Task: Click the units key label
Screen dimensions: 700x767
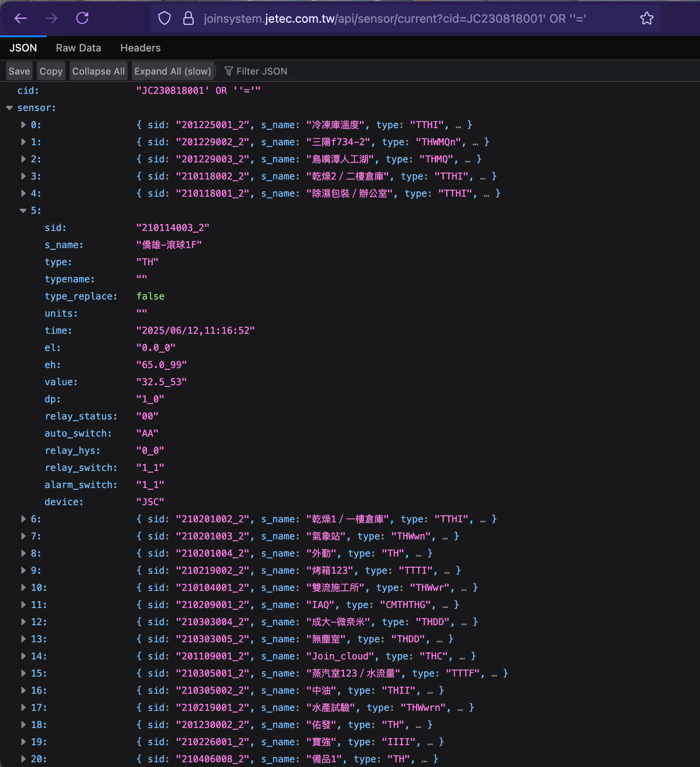Action: [x=61, y=313]
